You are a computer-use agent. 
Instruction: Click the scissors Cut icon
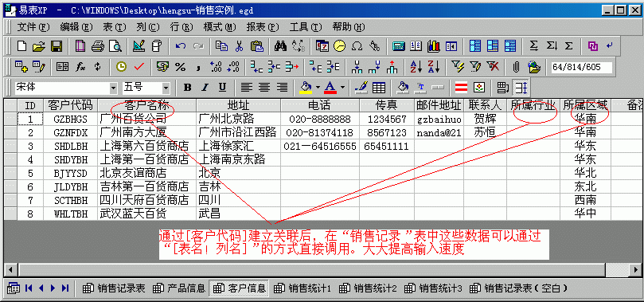(x=239, y=46)
